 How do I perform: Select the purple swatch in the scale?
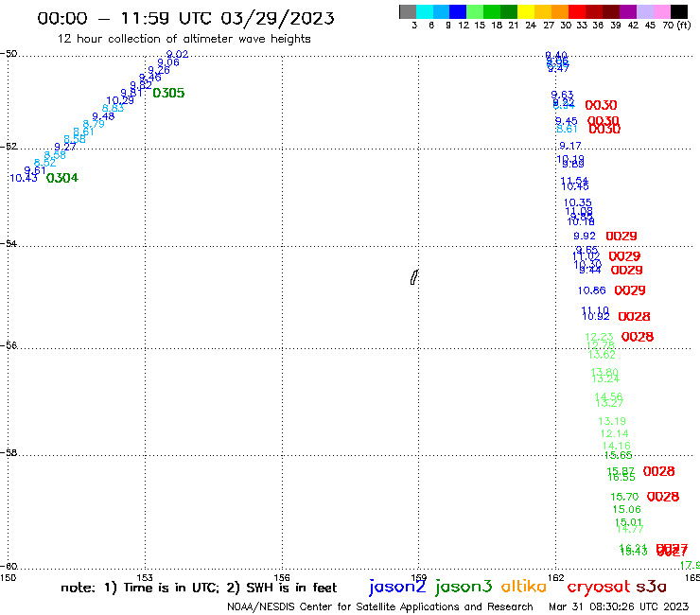tap(628, 11)
